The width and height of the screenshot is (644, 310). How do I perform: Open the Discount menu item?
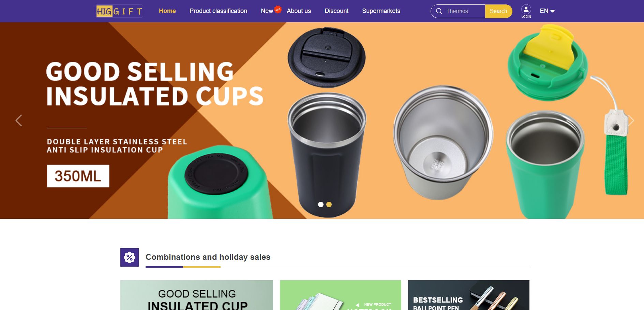336,11
